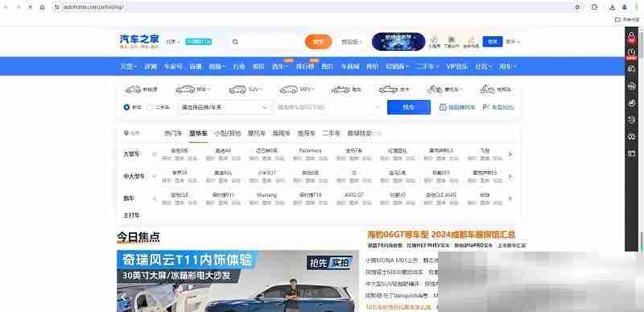Viewport: 644px width, 312px height.
Task: Open the Panamera car link
Action: (311, 151)
